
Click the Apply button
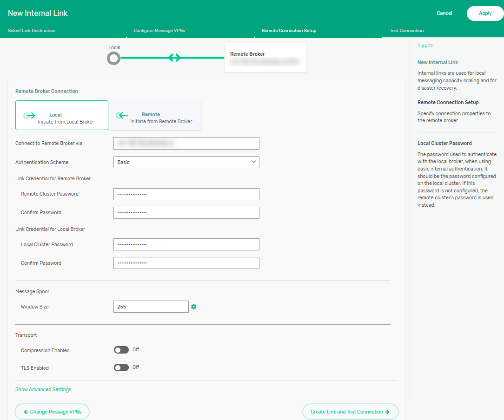pyautogui.click(x=485, y=13)
